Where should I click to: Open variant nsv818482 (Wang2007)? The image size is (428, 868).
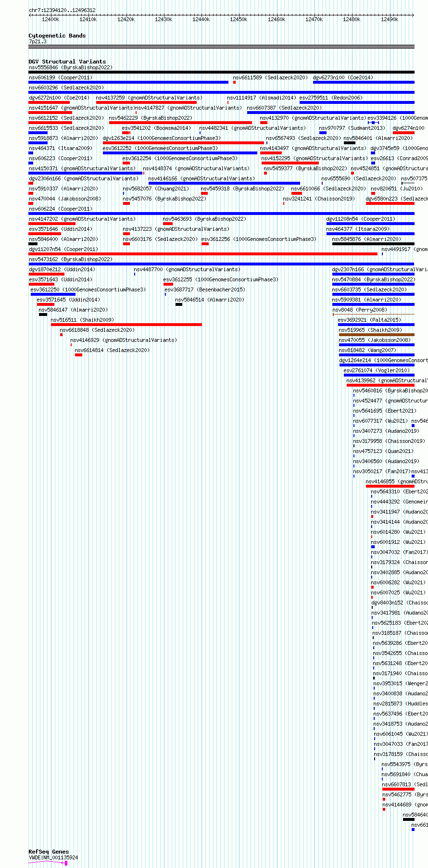(368, 350)
